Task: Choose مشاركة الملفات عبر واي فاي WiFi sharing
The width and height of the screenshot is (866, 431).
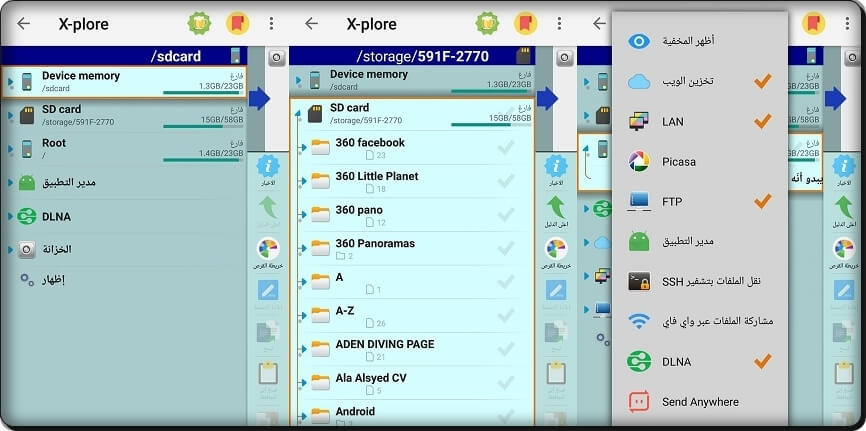Action: [x=700, y=321]
